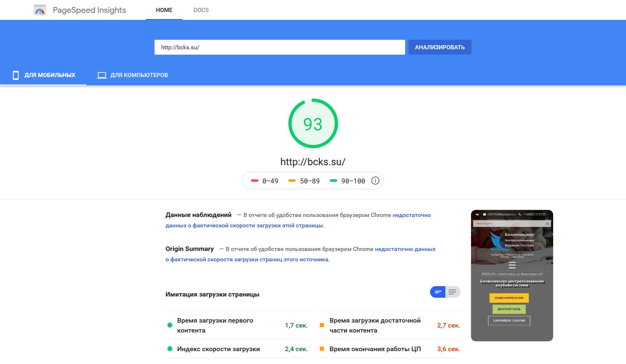Image resolution: width=626 pixels, height=364 pixels.
Task: Click the http://bcks.su/ heading under the score
Action: coord(313,162)
